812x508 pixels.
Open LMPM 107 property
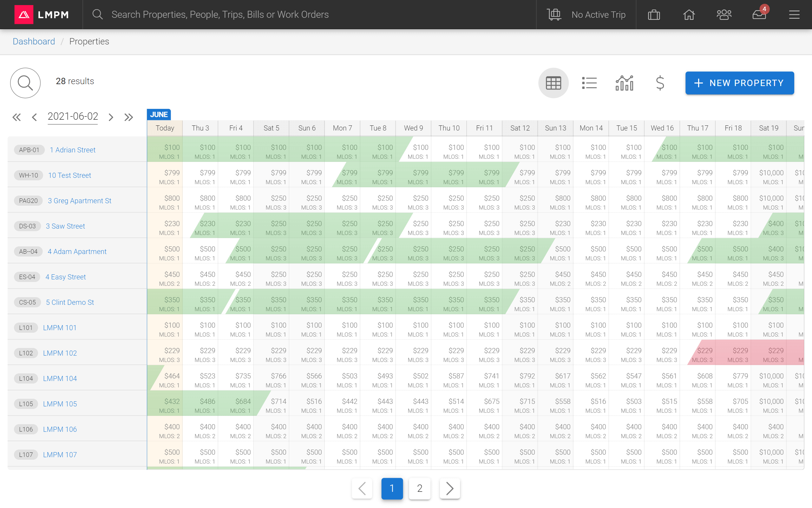click(60, 455)
